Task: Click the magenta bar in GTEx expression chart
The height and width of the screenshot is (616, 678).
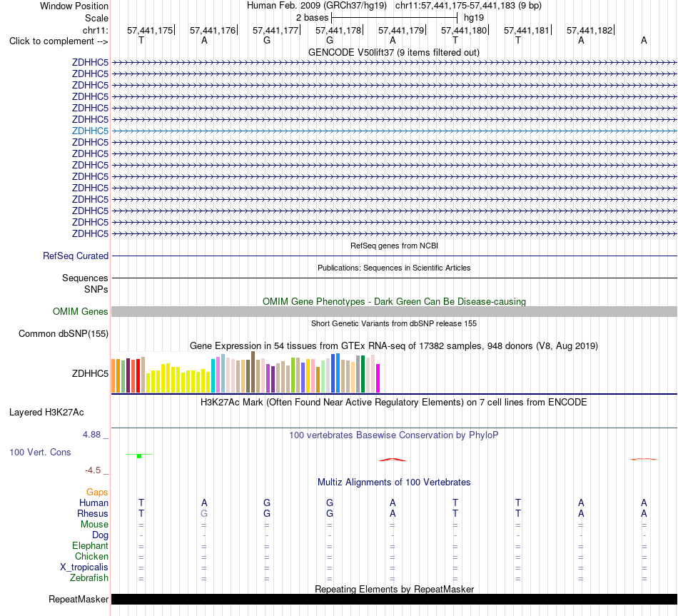Action: [378, 378]
